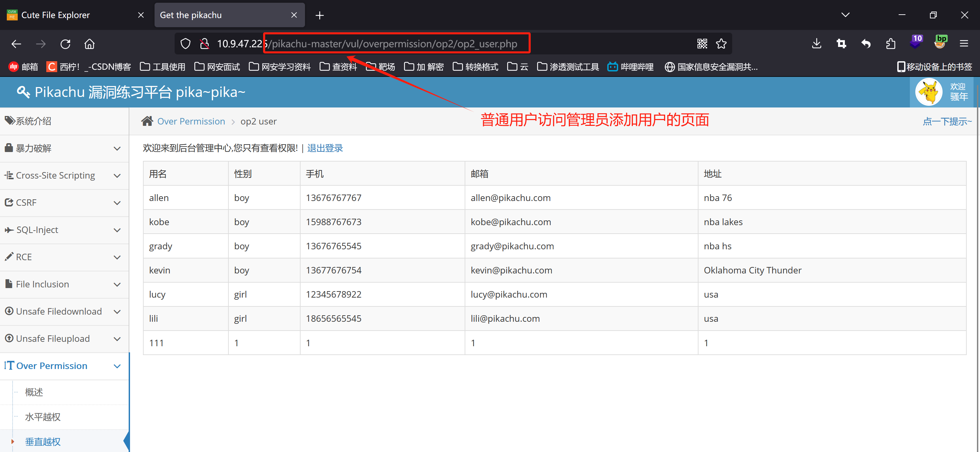
Task: Select the Get the pikachu tab
Action: (x=229, y=15)
